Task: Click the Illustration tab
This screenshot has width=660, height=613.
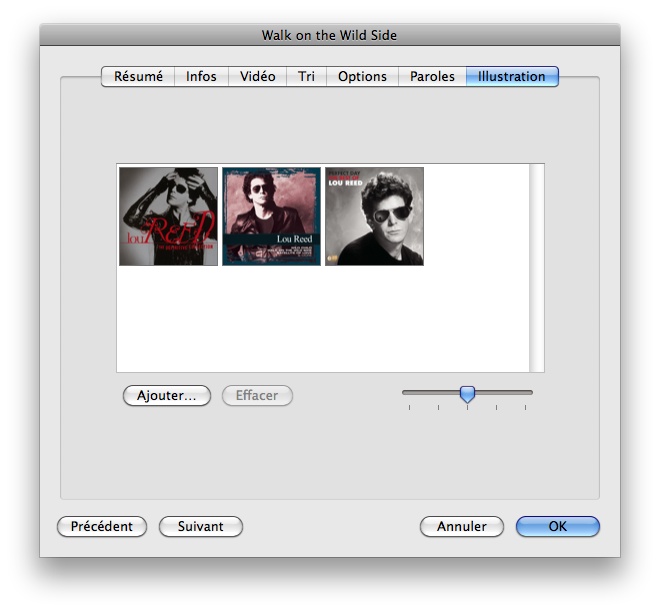Action: [x=511, y=77]
